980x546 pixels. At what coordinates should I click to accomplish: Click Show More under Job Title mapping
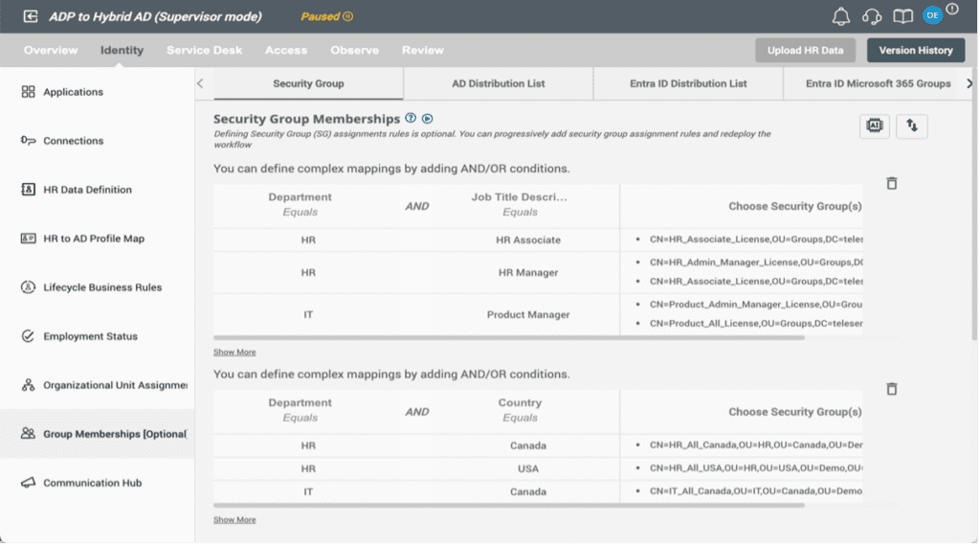point(234,353)
